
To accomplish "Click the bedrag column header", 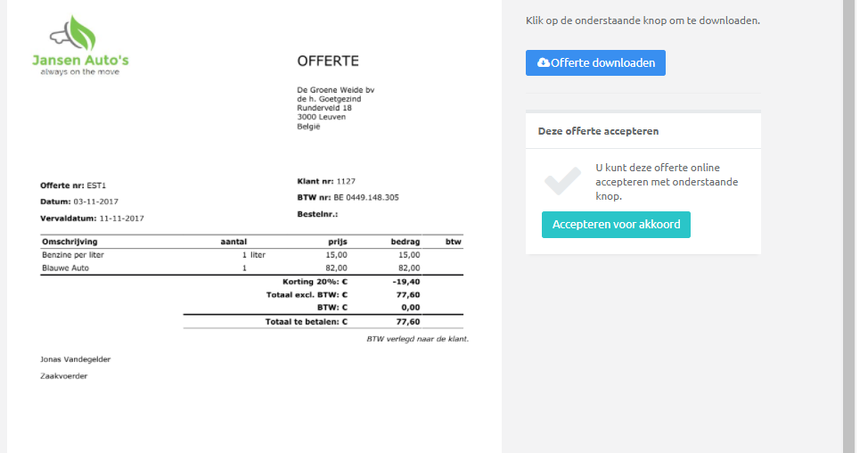I will pos(405,242).
